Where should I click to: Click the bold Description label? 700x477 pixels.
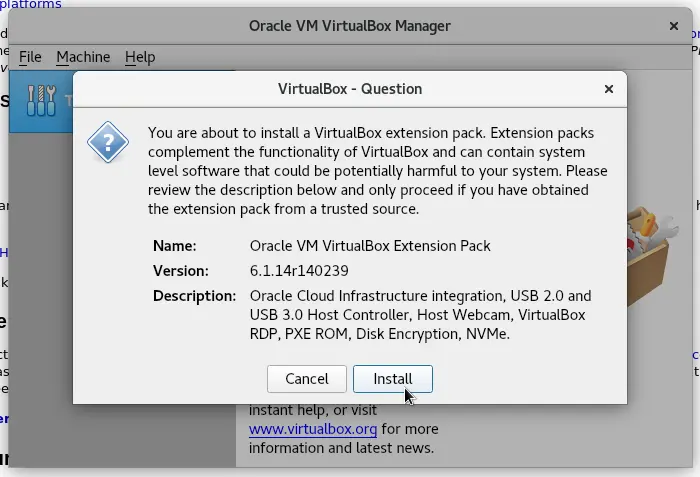[194, 296]
